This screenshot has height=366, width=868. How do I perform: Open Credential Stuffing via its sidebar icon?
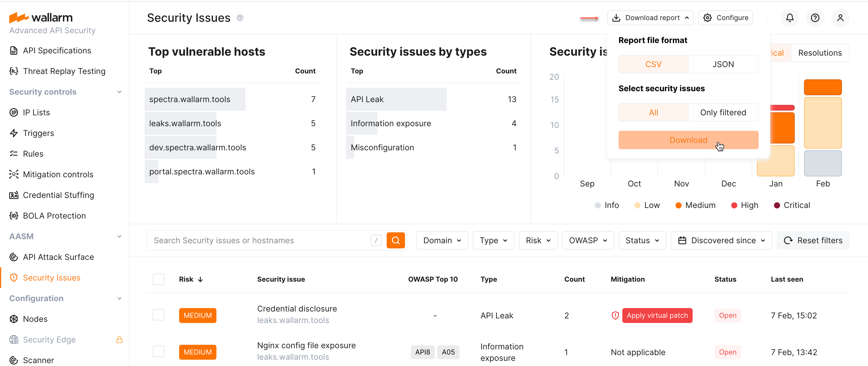coord(13,195)
